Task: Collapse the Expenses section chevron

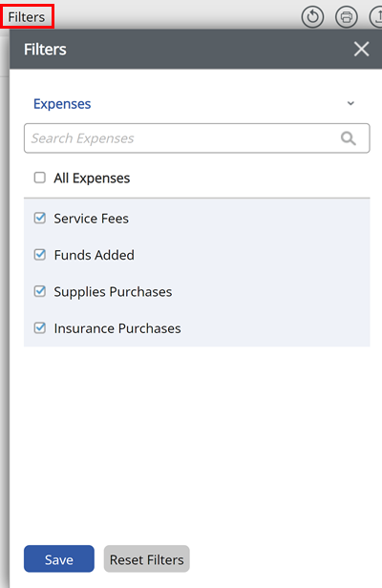Action: pos(350,103)
